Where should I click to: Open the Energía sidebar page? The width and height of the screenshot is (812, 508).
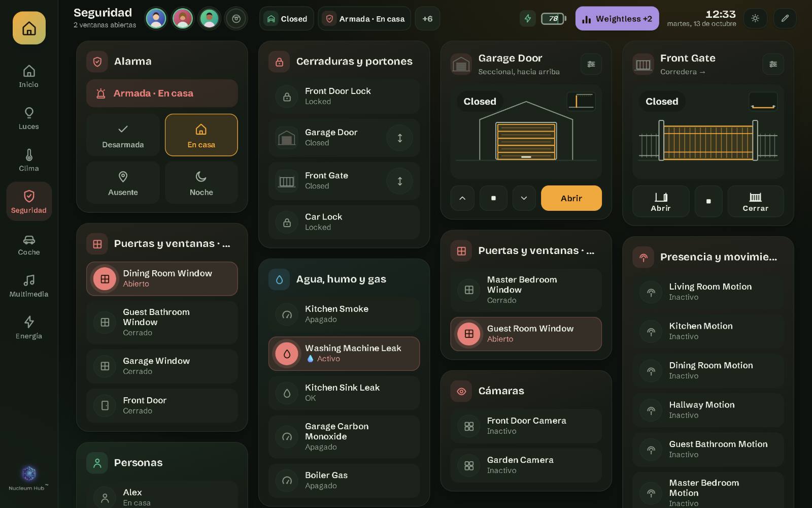click(29, 328)
